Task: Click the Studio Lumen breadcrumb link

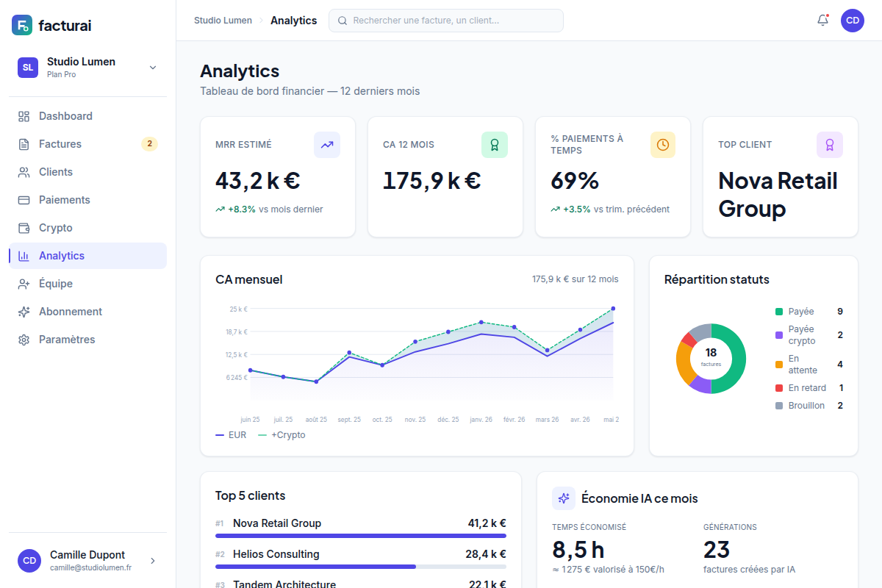Action: pyautogui.click(x=223, y=21)
